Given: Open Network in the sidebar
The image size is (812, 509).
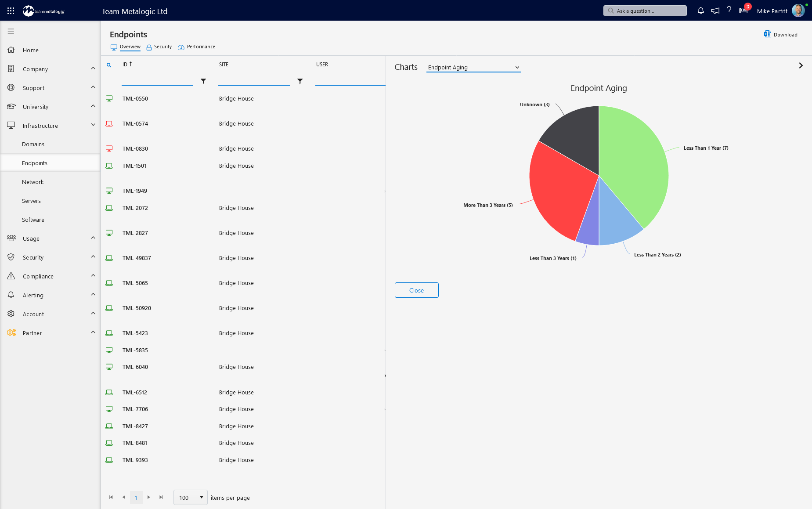Looking at the screenshot, I should [x=33, y=182].
